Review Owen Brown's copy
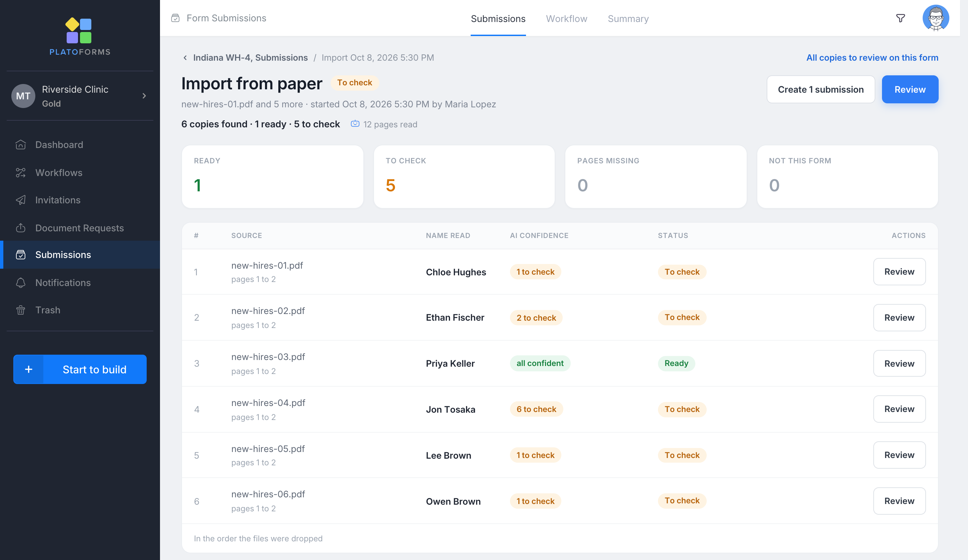 (x=899, y=501)
